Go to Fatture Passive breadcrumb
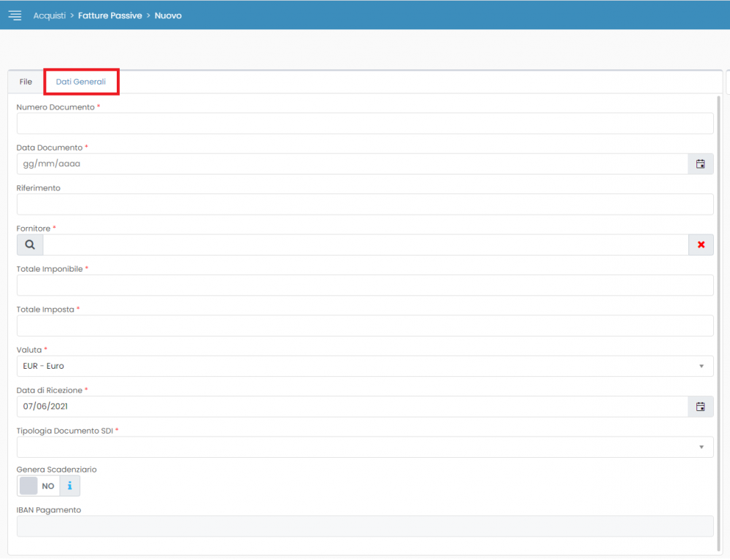The image size is (730, 560). tap(110, 16)
